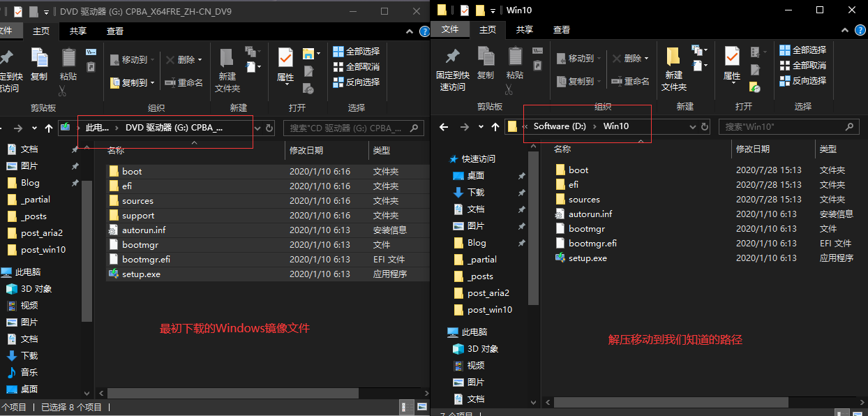Create new folder in Win10 window
This screenshot has width=868, height=416.
pyautogui.click(x=674, y=68)
